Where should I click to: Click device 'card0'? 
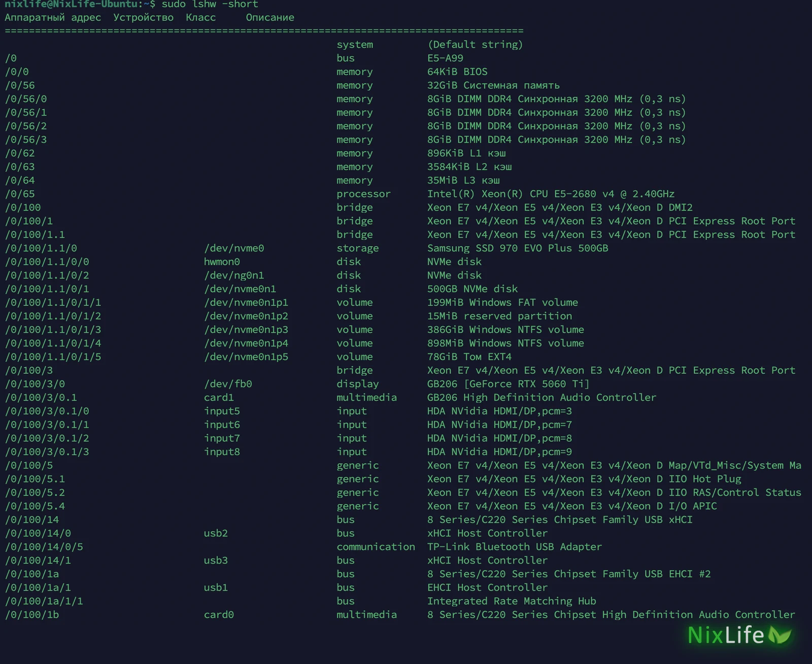click(x=219, y=615)
